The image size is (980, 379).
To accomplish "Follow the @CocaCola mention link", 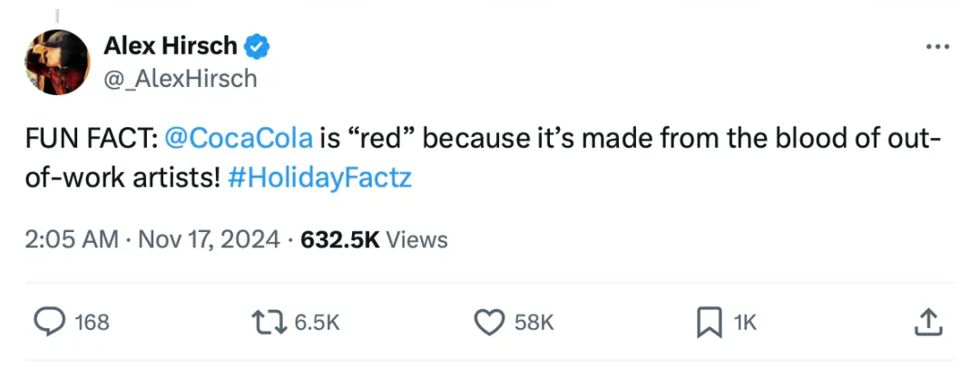I will pos(240,140).
